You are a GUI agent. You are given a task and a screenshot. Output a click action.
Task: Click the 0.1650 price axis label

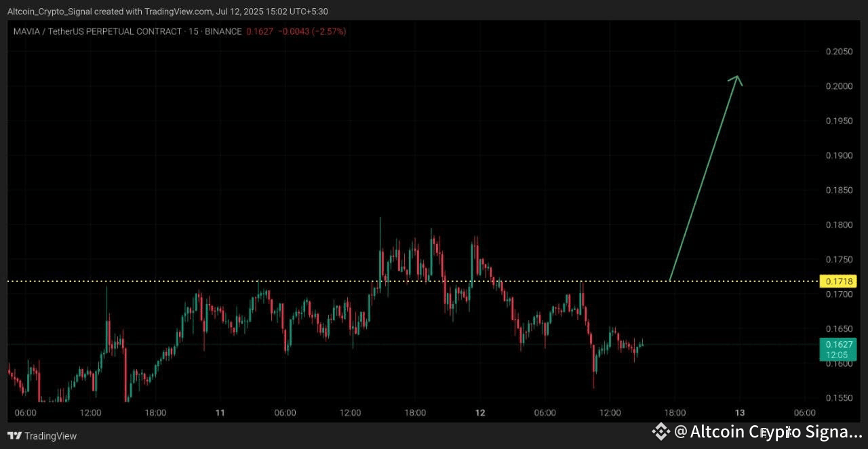coord(839,328)
